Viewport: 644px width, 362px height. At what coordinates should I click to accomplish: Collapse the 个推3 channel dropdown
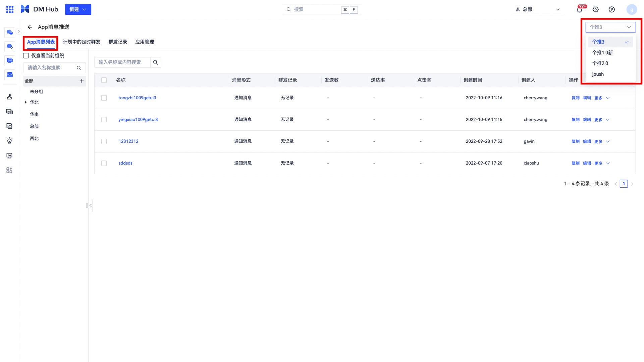tap(610, 27)
